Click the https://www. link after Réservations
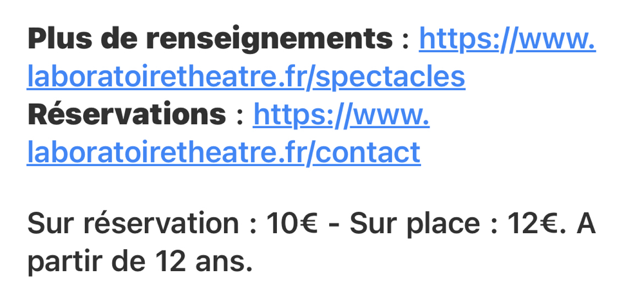The width and height of the screenshot is (644, 302). [x=341, y=116]
